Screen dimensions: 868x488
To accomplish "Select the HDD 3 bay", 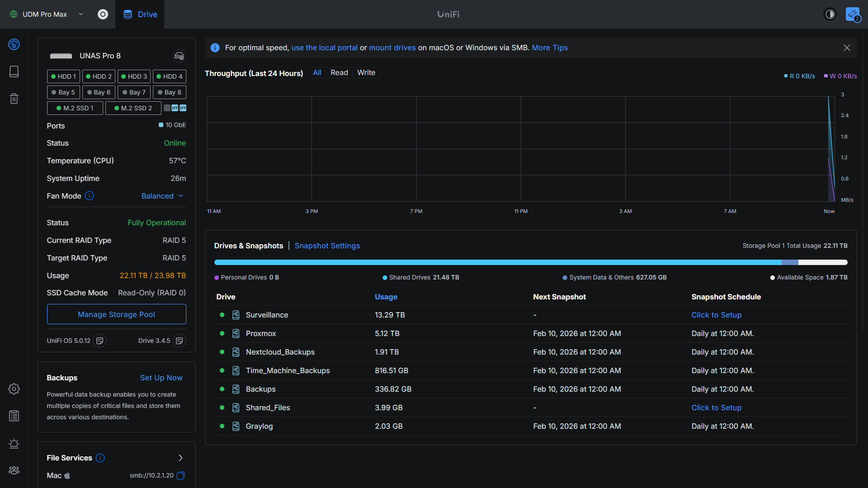I will [x=134, y=76].
